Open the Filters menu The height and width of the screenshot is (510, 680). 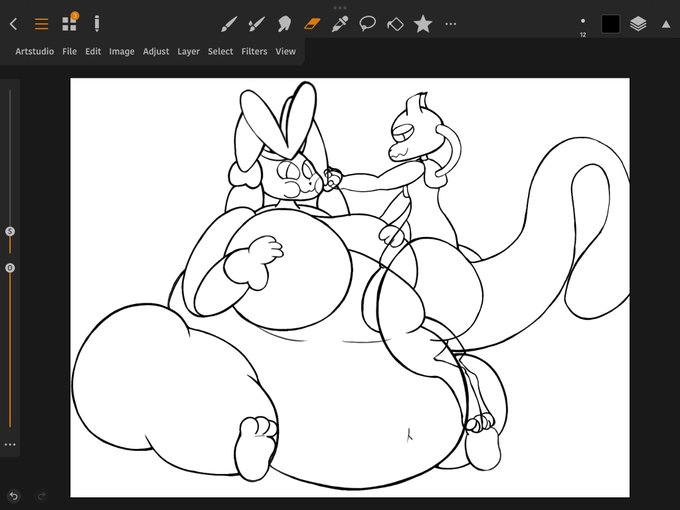pyautogui.click(x=254, y=51)
